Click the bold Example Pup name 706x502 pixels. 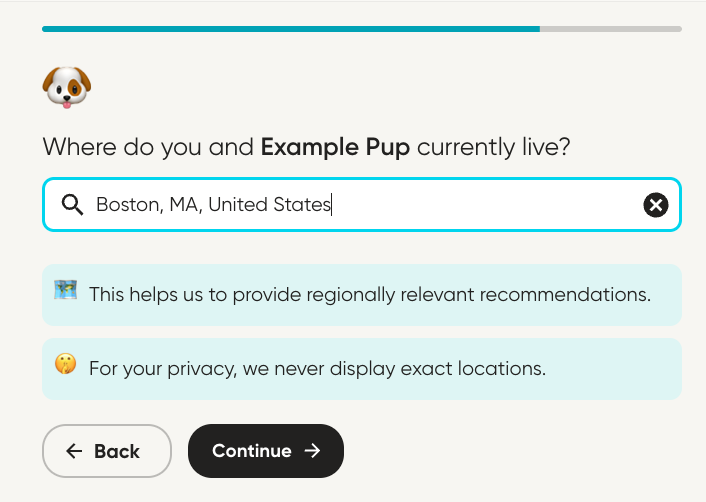tap(335, 148)
